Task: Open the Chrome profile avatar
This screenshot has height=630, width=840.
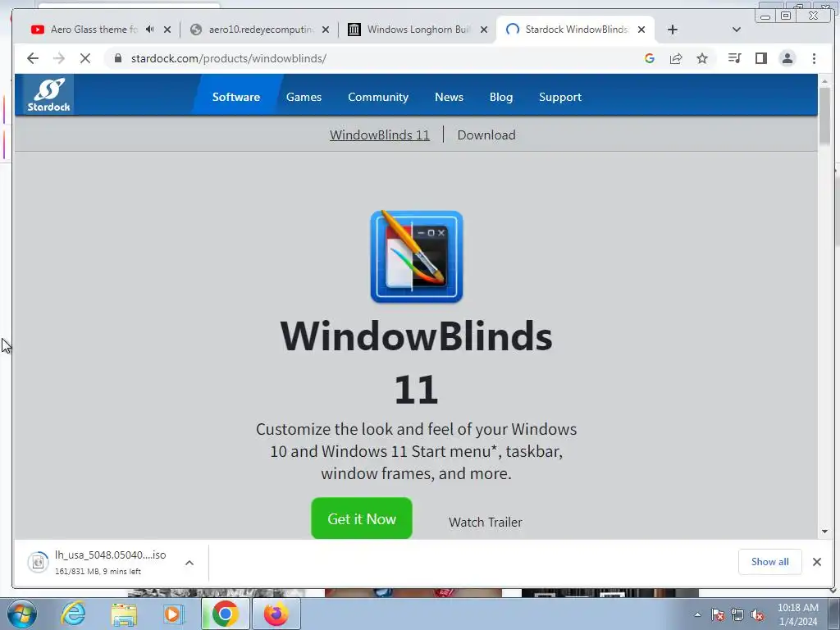Action: tap(787, 58)
